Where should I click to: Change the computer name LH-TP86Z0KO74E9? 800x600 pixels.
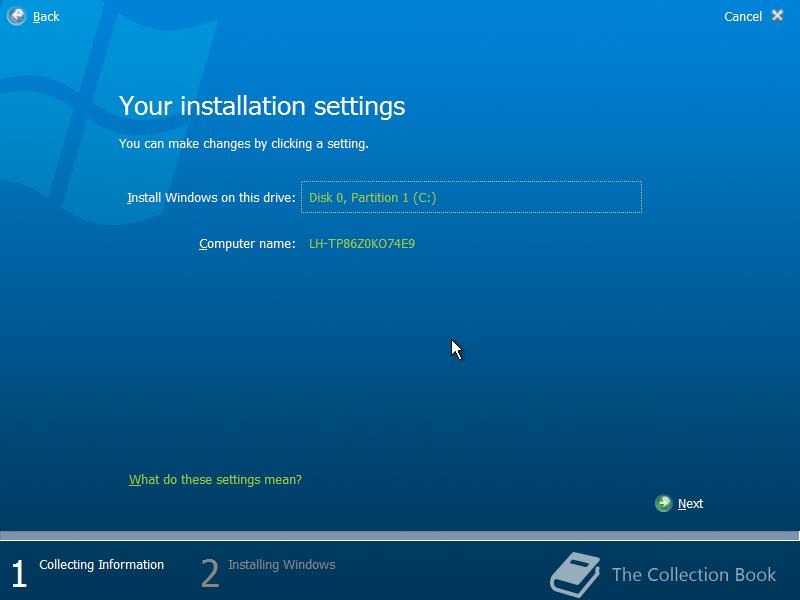pyautogui.click(x=362, y=244)
